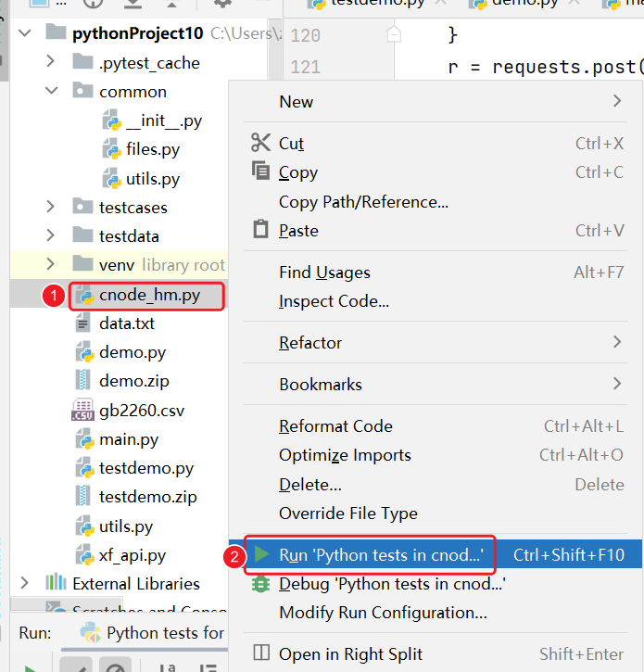Open the Refactor submenu

(436, 342)
